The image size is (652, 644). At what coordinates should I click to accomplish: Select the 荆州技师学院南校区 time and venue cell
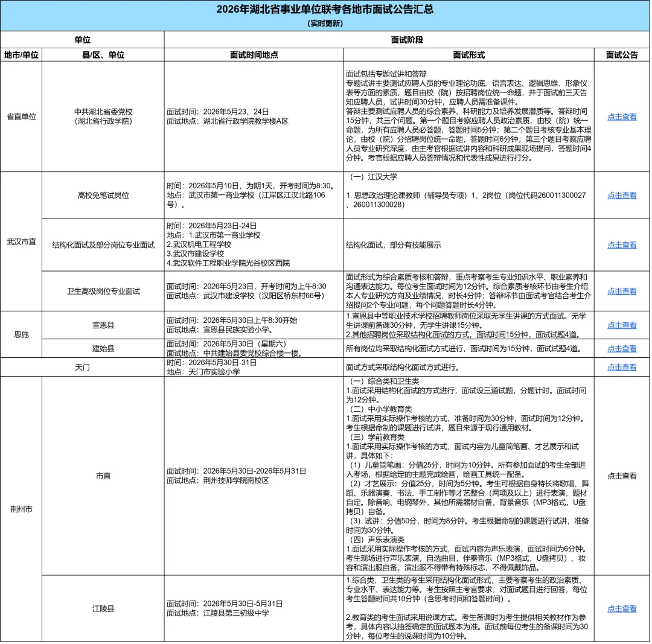(254, 476)
